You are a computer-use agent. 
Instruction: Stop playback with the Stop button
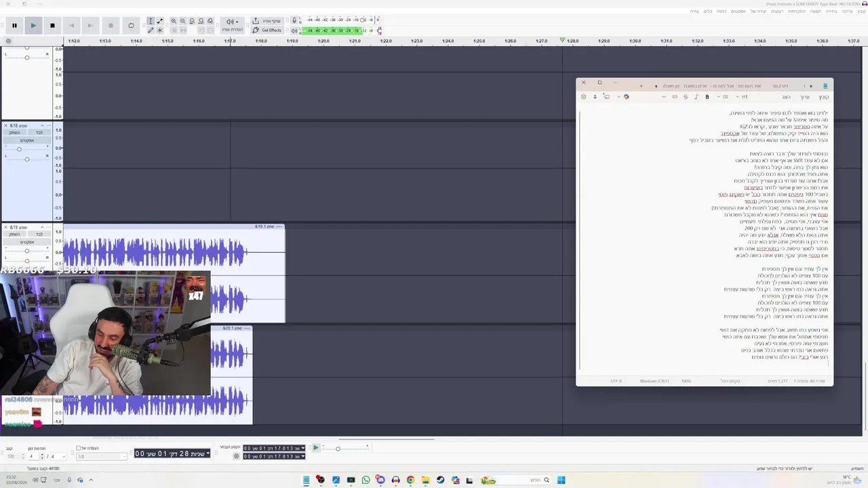pyautogui.click(x=52, y=26)
